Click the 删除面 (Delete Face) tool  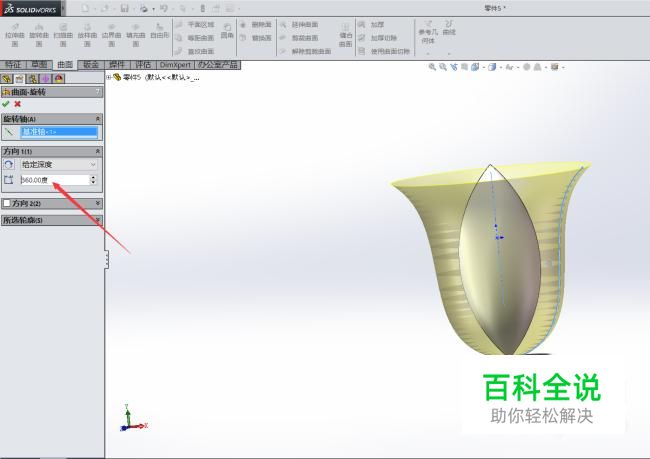tap(256, 25)
